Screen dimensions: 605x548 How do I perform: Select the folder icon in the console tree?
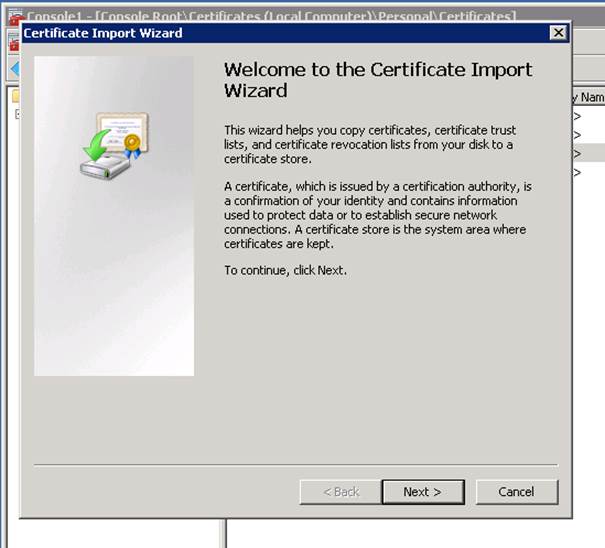(14, 97)
